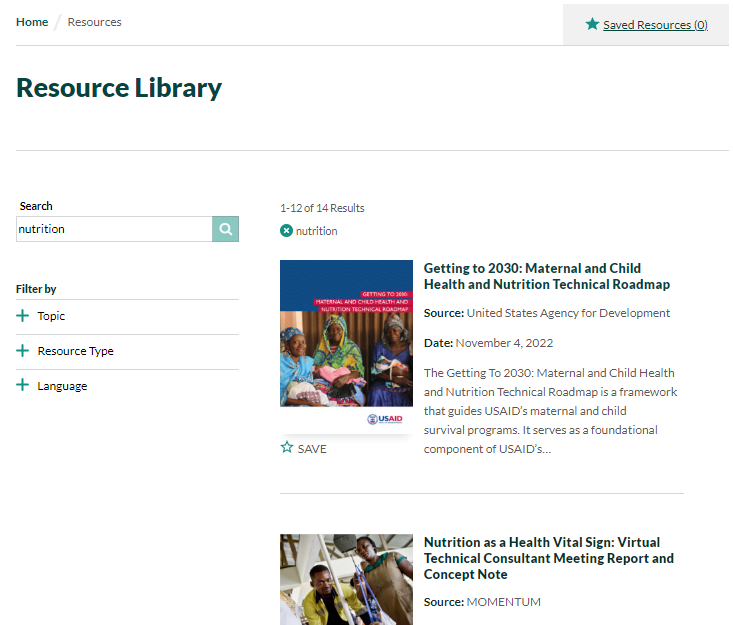Click the Filter by label
Viewport: 733px width, 625px height.
click(36, 289)
